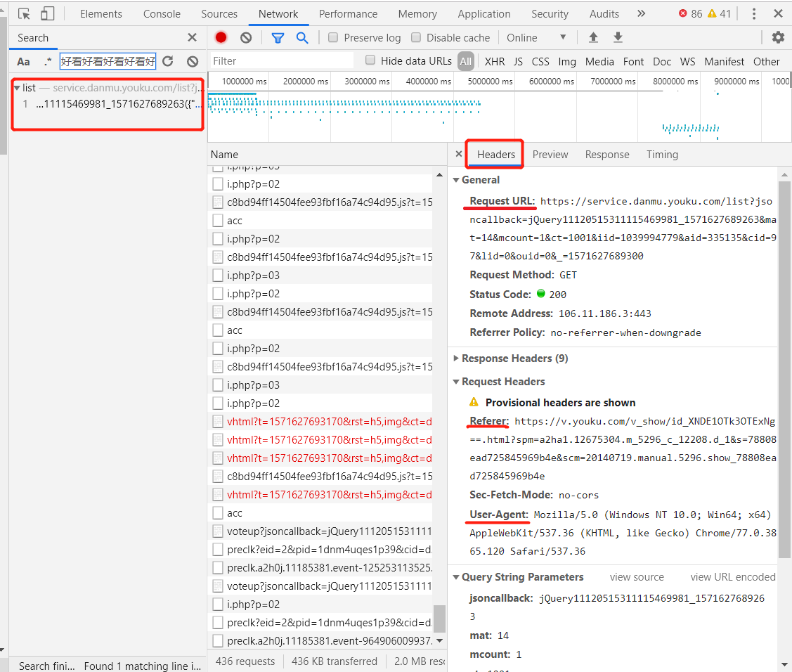Open network settings gear icon
Viewport: 792px width, 672px height.
coord(778,38)
